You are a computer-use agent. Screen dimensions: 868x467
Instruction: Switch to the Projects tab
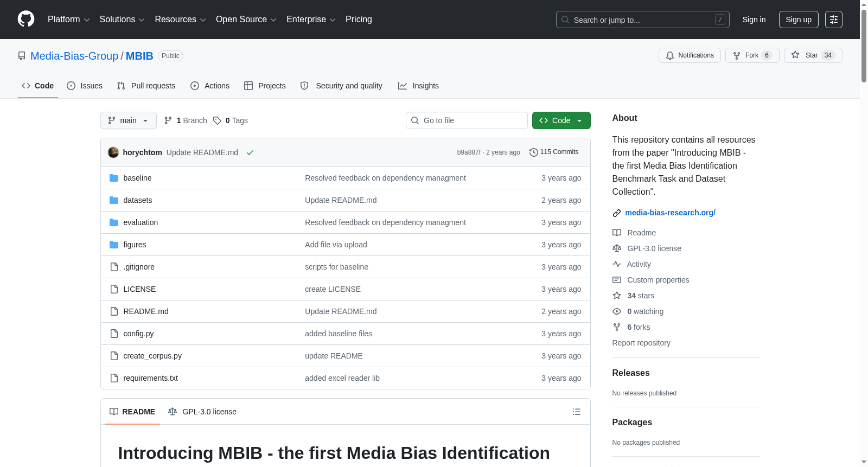click(265, 86)
